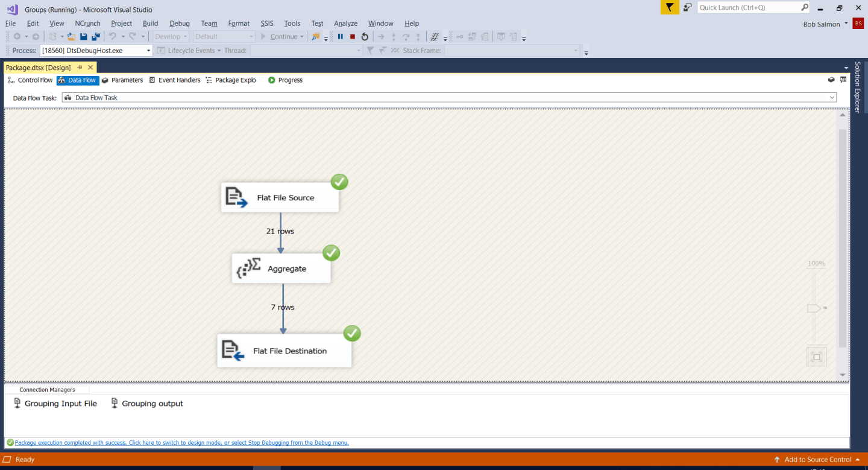Open file with folder icon
This screenshot has height=470, width=868.
pos(71,37)
